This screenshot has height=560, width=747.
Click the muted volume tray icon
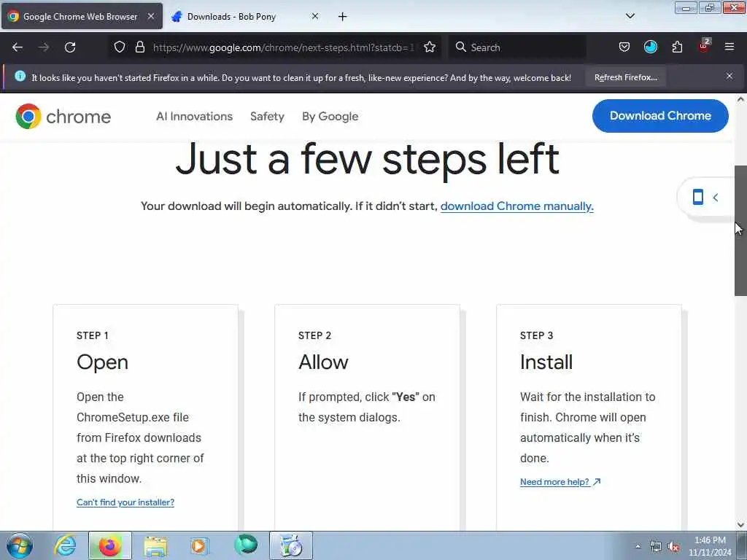pyautogui.click(x=673, y=547)
